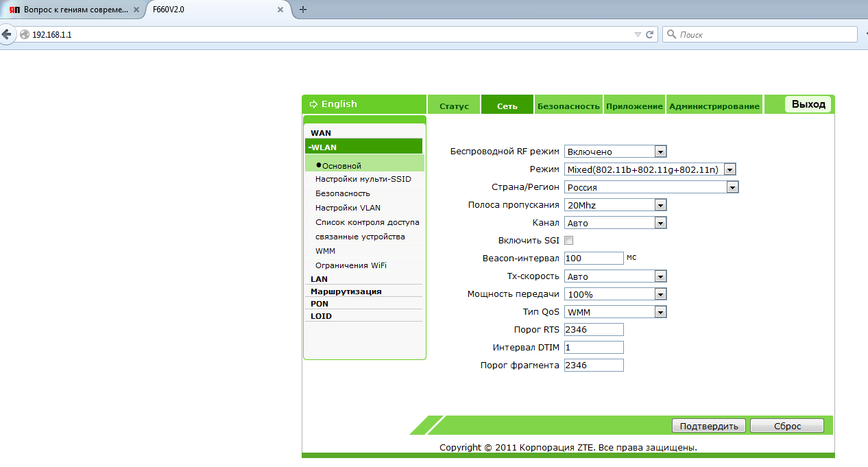Screen dimensions: 868x467
Task: Click the browser back arrow button
Action: 6,34
